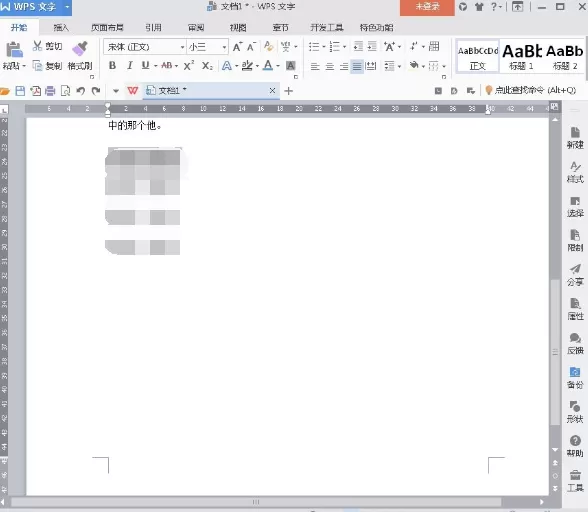The image size is (588, 512).
Task: Increase paragraph indent
Action: click(x=372, y=46)
